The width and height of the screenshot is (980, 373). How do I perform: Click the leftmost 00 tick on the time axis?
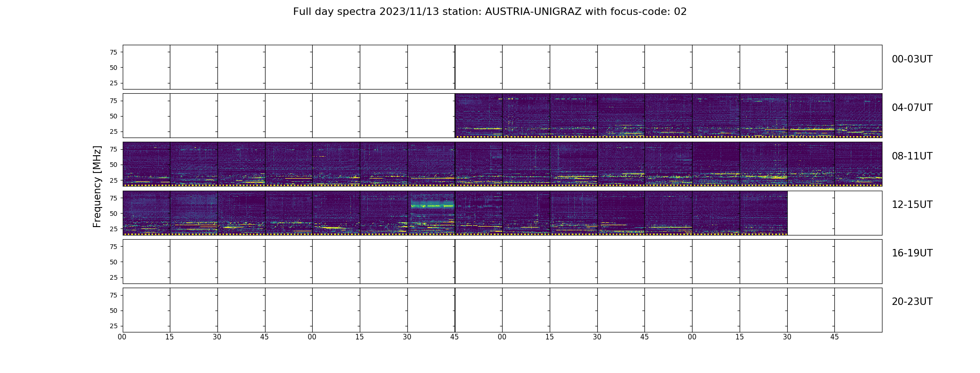122,337
